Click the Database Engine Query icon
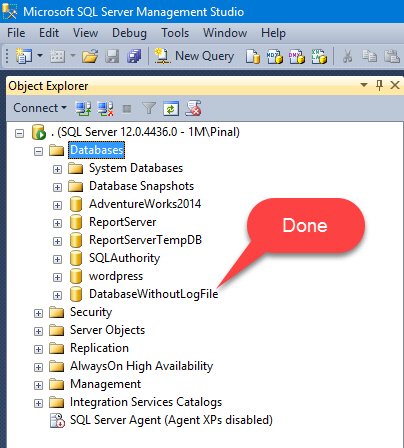Viewport: 404px width, 448px height. tap(253, 56)
